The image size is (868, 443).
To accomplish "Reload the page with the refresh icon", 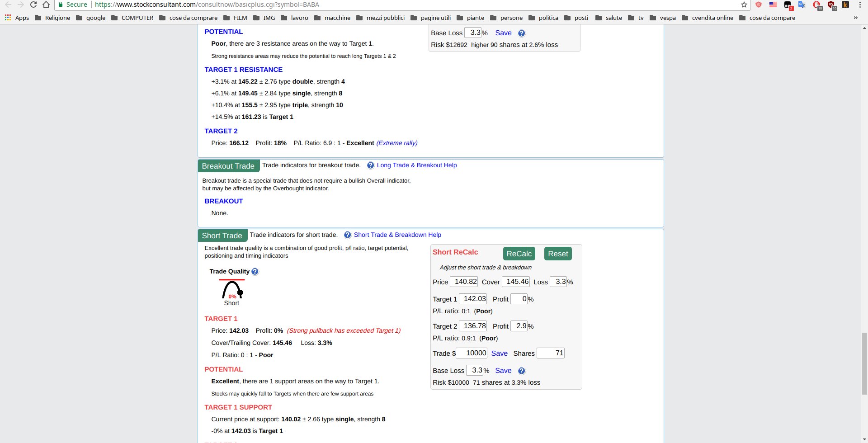I will point(33,5).
